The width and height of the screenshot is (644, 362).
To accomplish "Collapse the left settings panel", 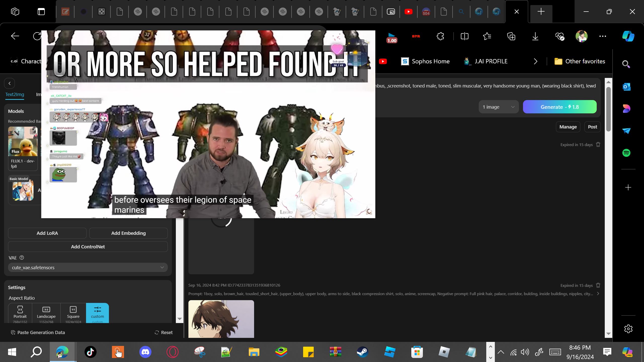I will pyautogui.click(x=10, y=83).
